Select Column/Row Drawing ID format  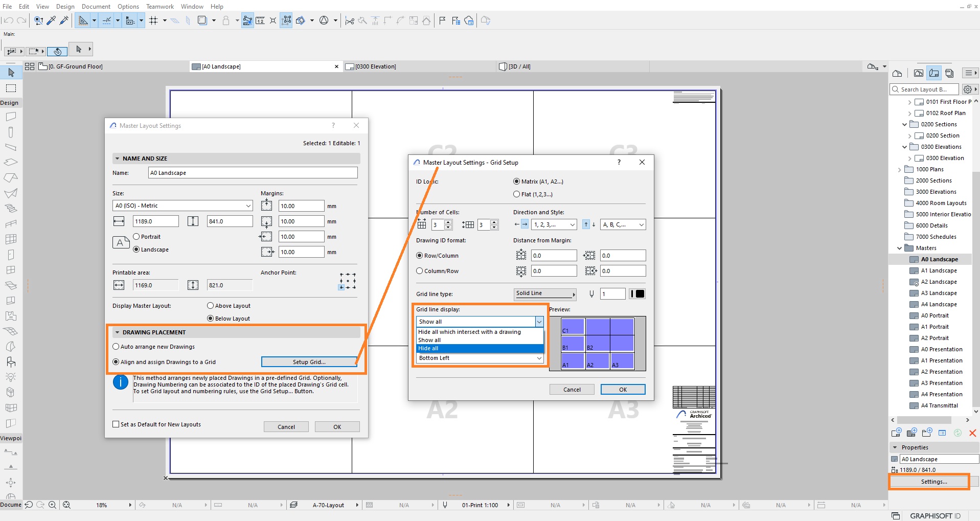coord(420,271)
